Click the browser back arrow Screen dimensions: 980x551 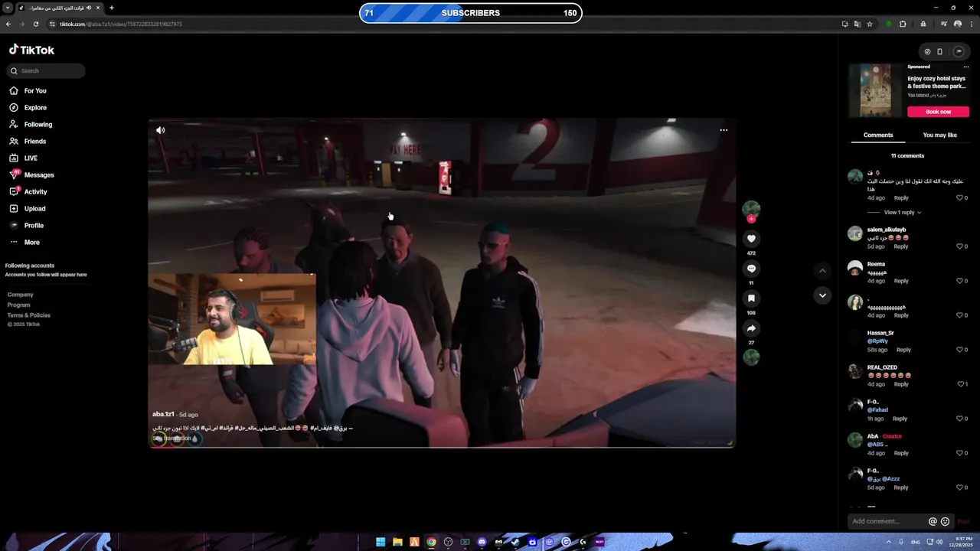coord(8,24)
